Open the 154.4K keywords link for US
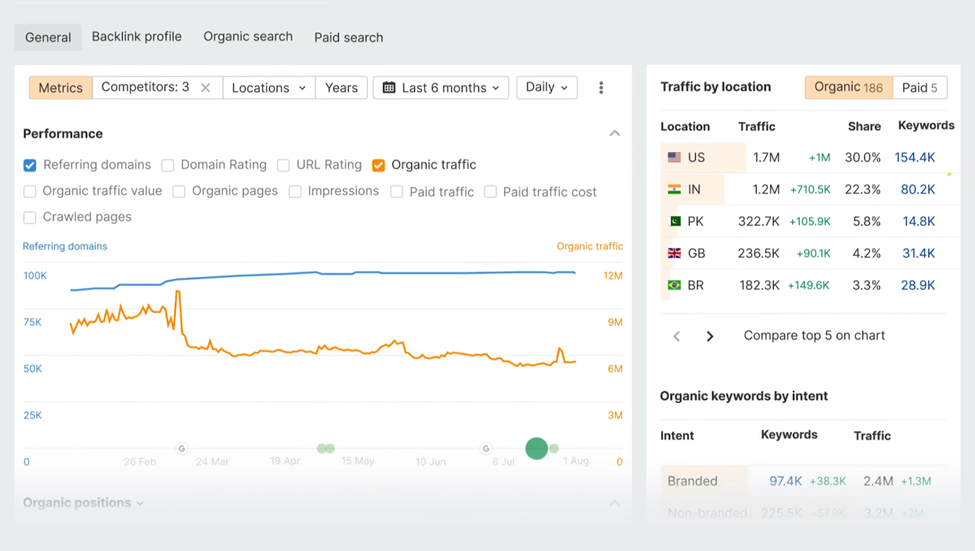This screenshot has width=975, height=551. [914, 157]
